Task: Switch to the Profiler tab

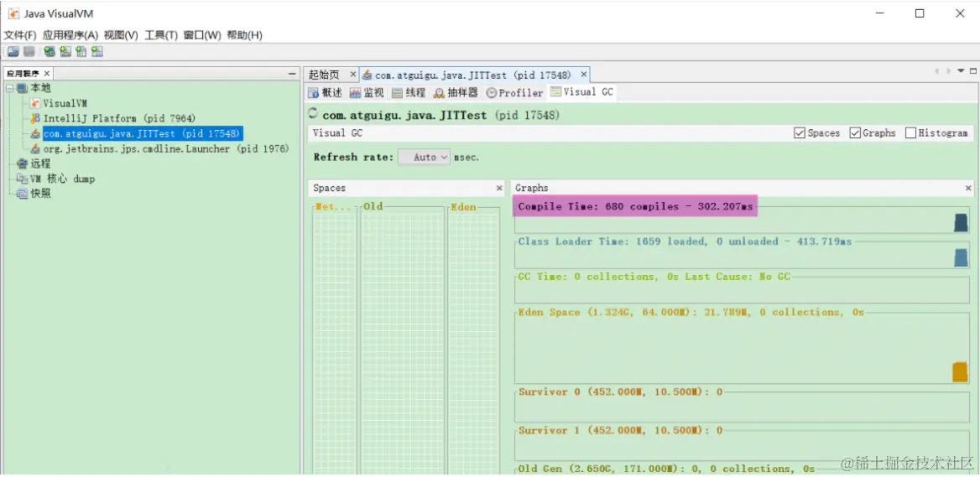Action: click(515, 93)
